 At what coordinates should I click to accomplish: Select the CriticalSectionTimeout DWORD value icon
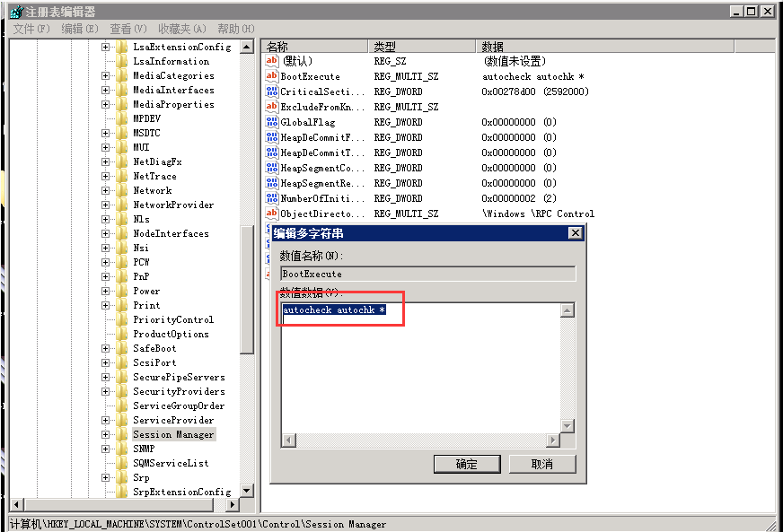point(272,92)
